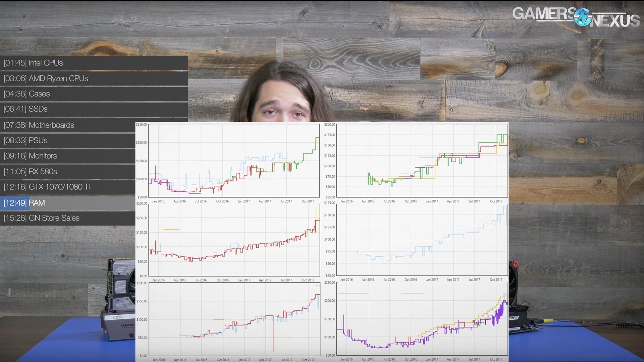Click the top-right price history chart
644x362 pixels.
422,161
